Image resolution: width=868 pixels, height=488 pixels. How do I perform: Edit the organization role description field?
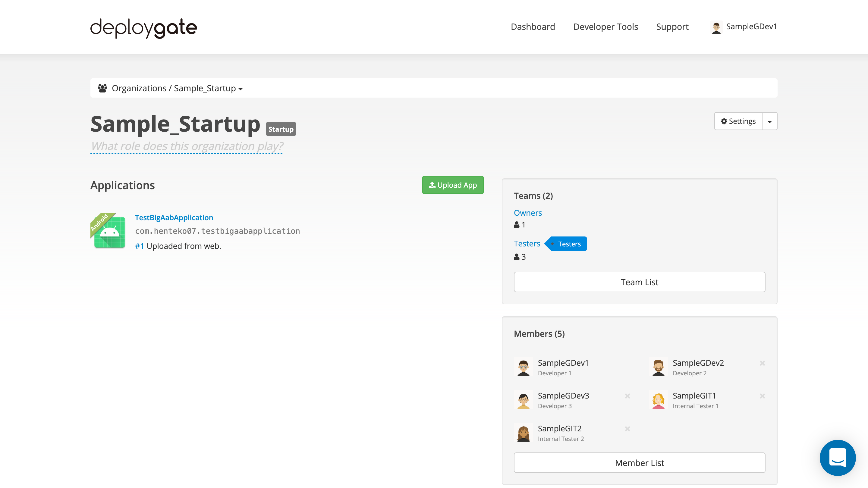point(186,146)
